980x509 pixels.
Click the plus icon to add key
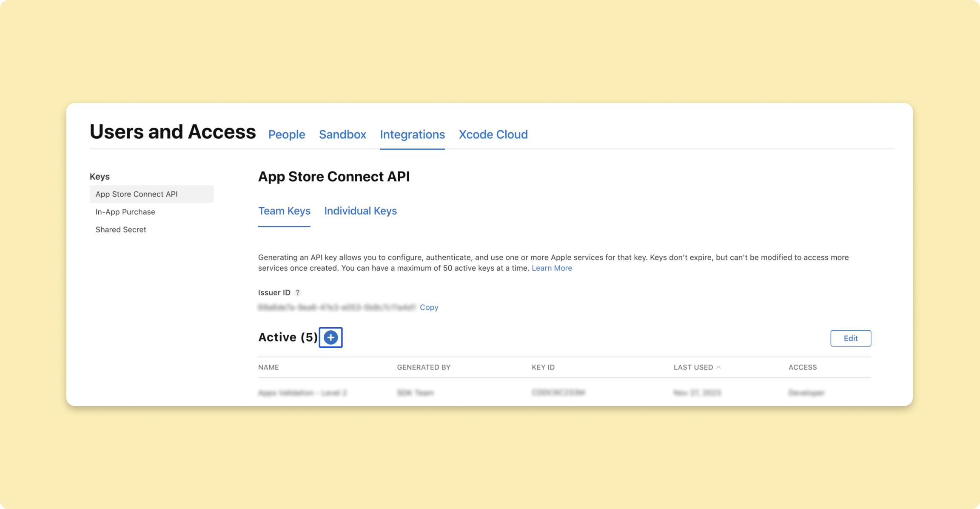coord(330,337)
